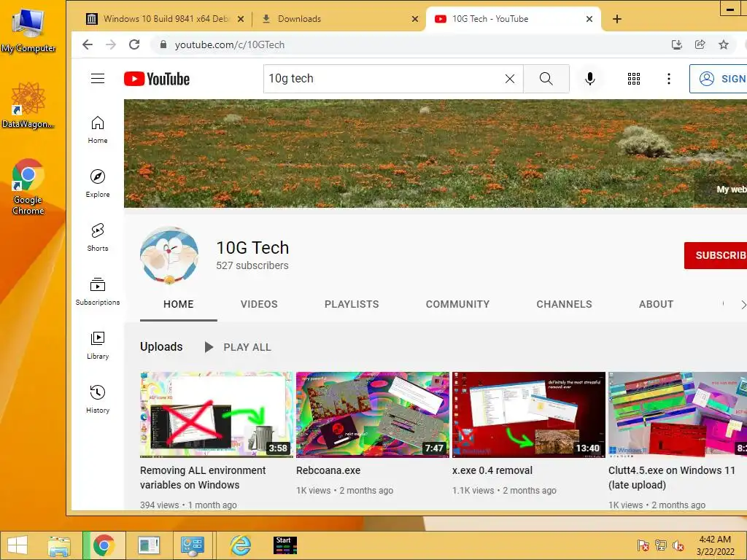Click the install app icon in address bar

pyautogui.click(x=676, y=44)
